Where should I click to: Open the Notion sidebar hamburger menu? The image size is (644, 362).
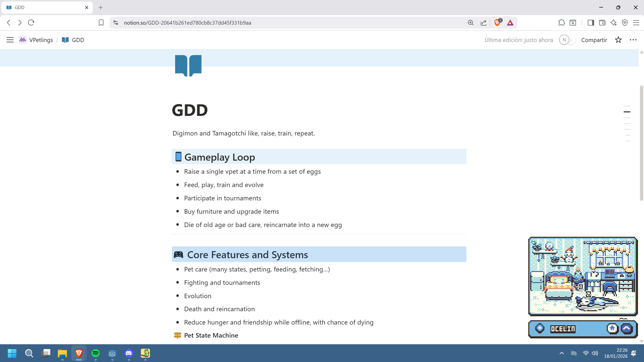point(10,40)
